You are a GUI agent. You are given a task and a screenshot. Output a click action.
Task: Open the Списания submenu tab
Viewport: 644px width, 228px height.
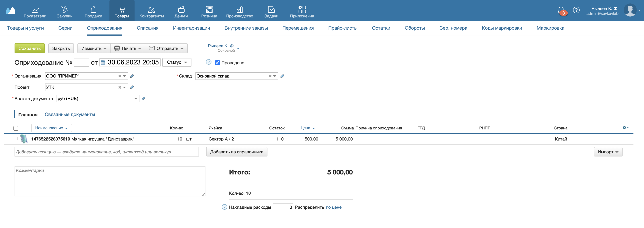147,28
